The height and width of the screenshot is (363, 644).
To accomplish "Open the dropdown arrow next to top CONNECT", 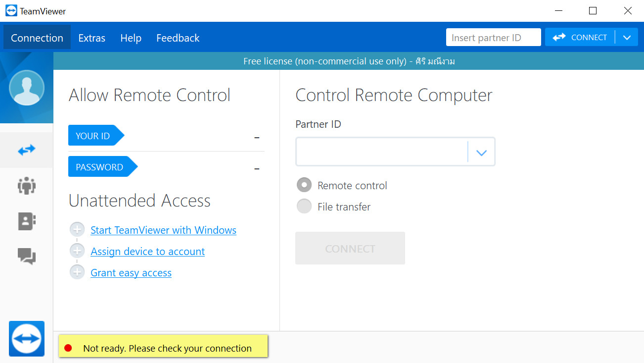I will (x=627, y=37).
